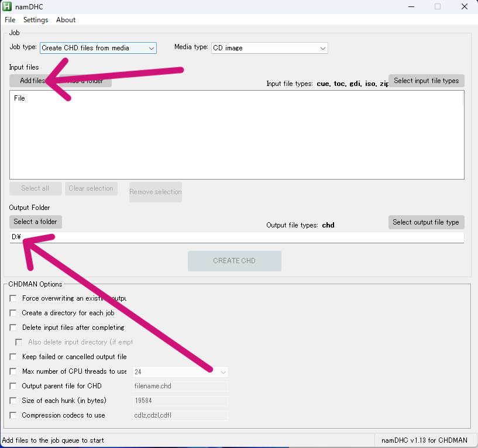Click the output folder path field
Screen dimensions: 478x448
237,237
